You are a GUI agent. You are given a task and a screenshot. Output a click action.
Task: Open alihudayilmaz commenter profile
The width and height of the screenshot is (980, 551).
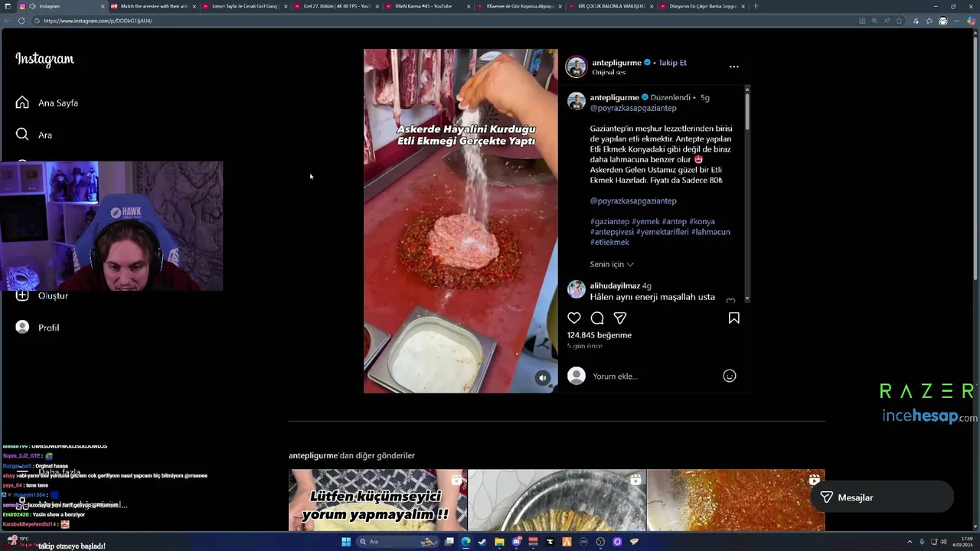pos(615,285)
